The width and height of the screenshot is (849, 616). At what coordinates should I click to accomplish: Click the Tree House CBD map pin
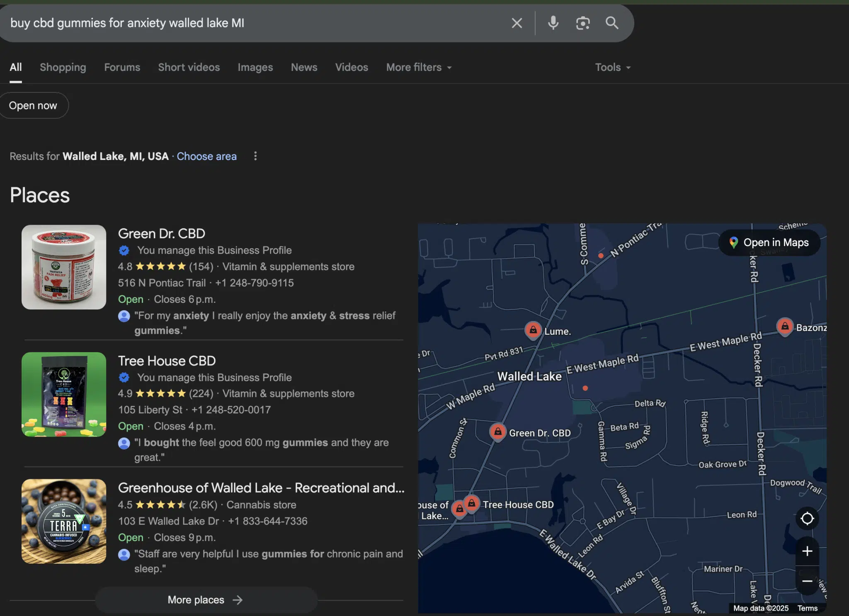coord(472,503)
